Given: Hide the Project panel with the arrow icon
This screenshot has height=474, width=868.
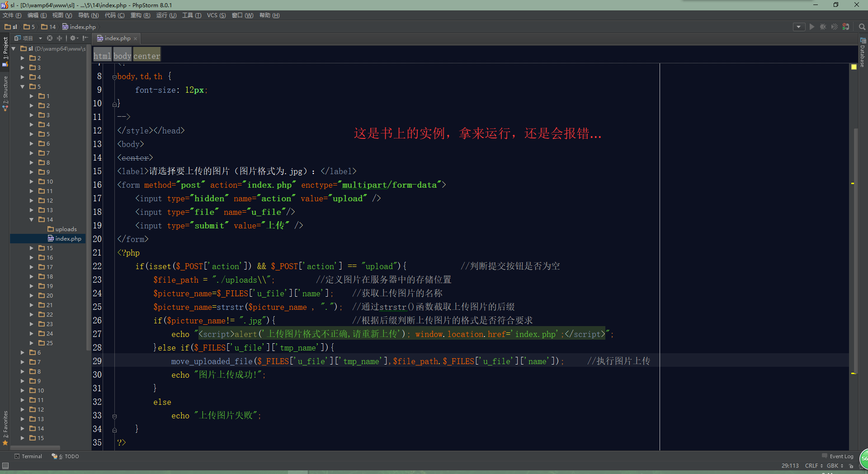Looking at the screenshot, I should [x=85, y=38].
